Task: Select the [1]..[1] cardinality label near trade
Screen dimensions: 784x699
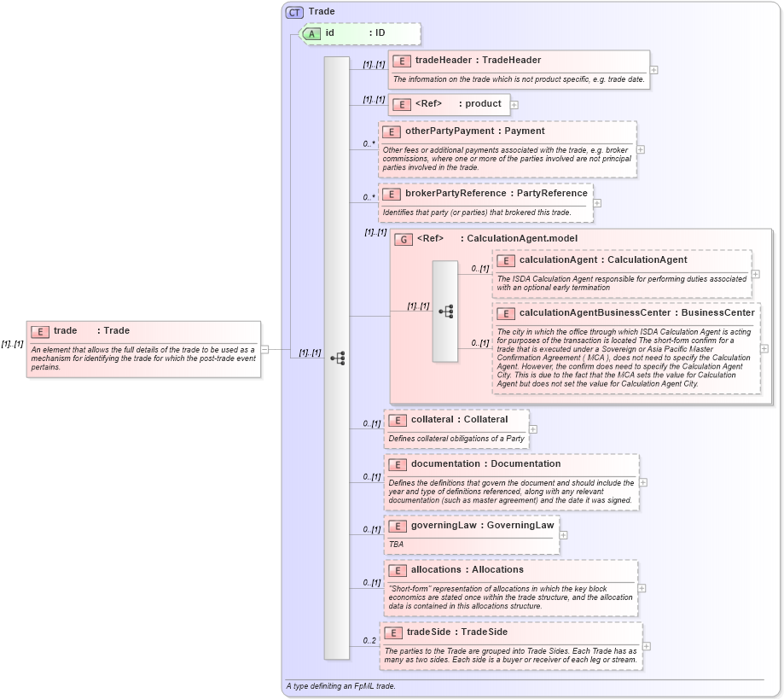Action: (x=12, y=343)
